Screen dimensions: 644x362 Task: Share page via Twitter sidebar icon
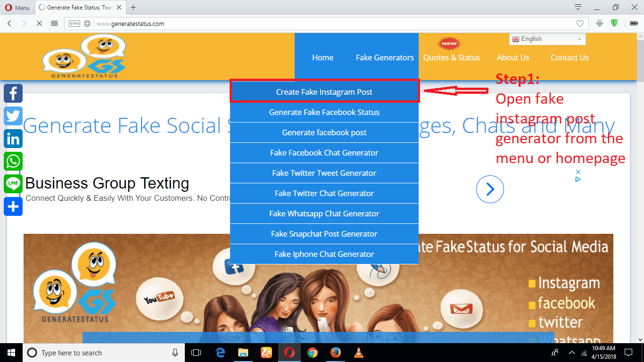pyautogui.click(x=13, y=116)
